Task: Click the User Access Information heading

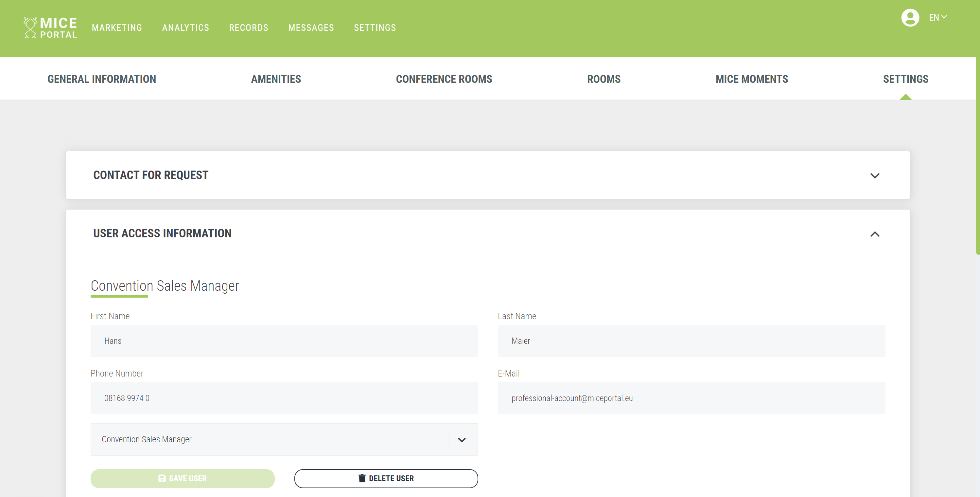Action: pos(163,233)
